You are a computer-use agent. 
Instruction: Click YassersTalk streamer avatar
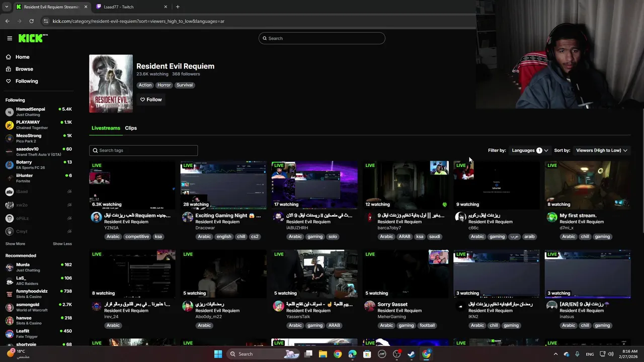278,306
